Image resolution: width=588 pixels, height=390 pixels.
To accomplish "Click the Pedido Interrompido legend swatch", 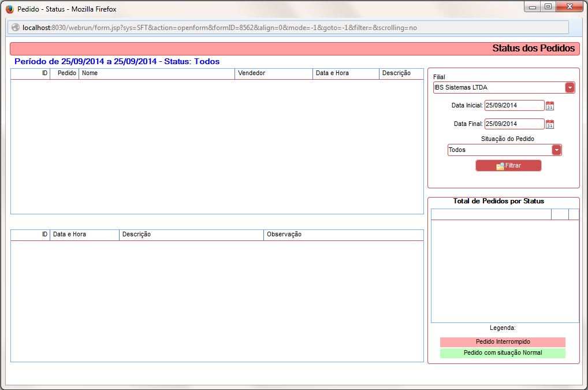I will (503, 341).
